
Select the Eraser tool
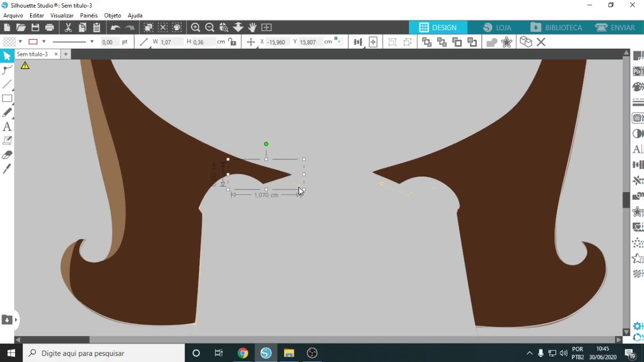point(7,155)
